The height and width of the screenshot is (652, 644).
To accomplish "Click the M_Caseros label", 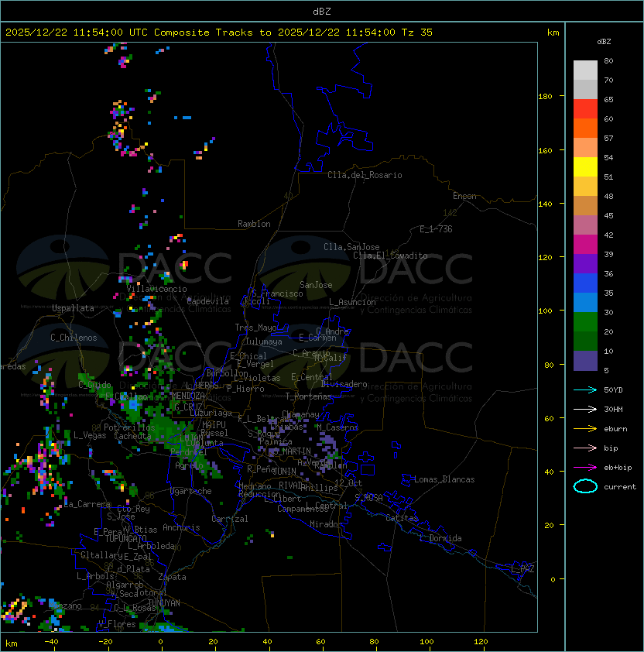I will click(337, 427).
